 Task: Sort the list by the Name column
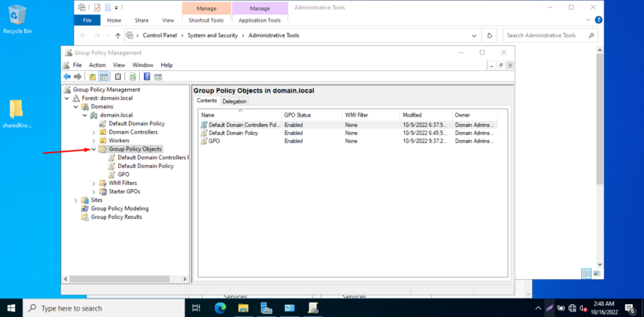240,115
